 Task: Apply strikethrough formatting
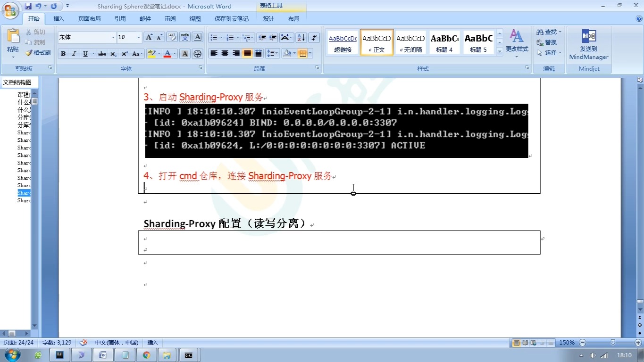(102, 54)
